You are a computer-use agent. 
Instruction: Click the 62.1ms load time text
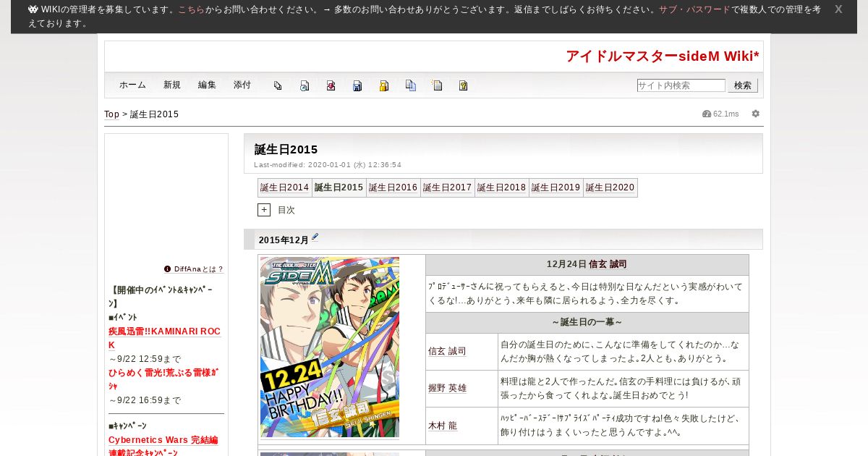[x=726, y=114]
